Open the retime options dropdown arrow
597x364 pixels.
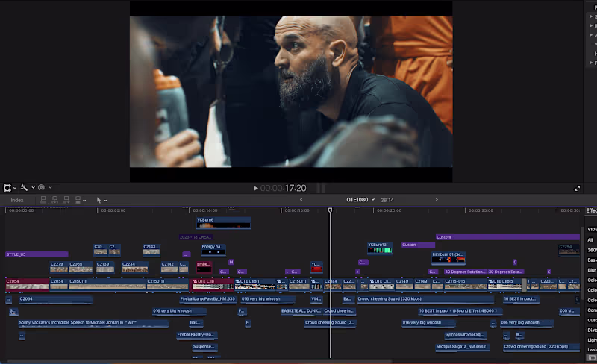pos(50,187)
